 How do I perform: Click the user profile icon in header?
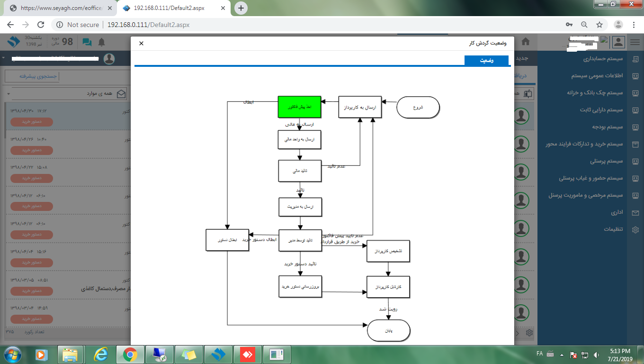click(x=618, y=42)
